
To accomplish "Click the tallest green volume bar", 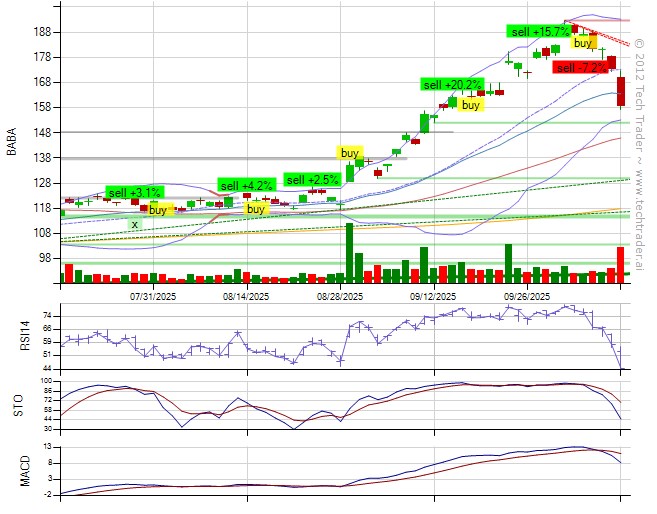I will click(349, 252).
